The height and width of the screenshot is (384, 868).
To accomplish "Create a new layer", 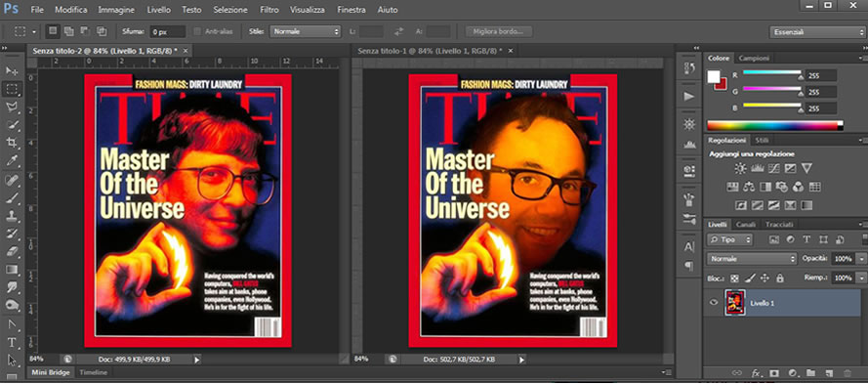I will click(829, 373).
